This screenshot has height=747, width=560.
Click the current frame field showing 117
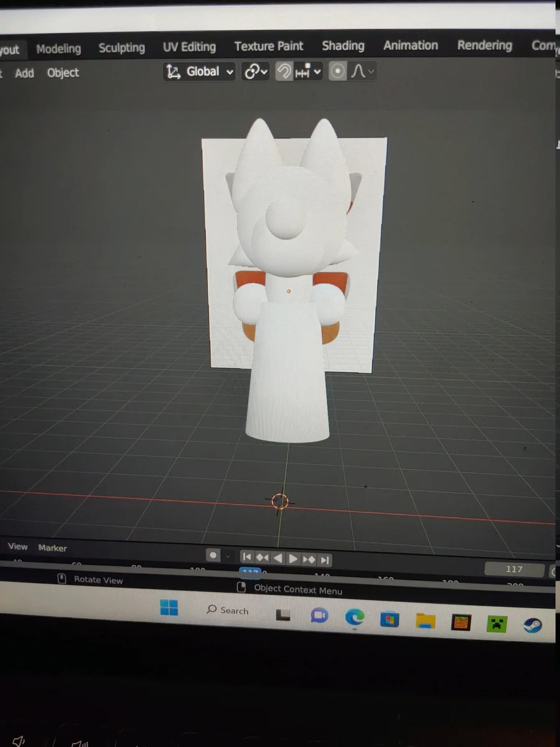click(514, 569)
